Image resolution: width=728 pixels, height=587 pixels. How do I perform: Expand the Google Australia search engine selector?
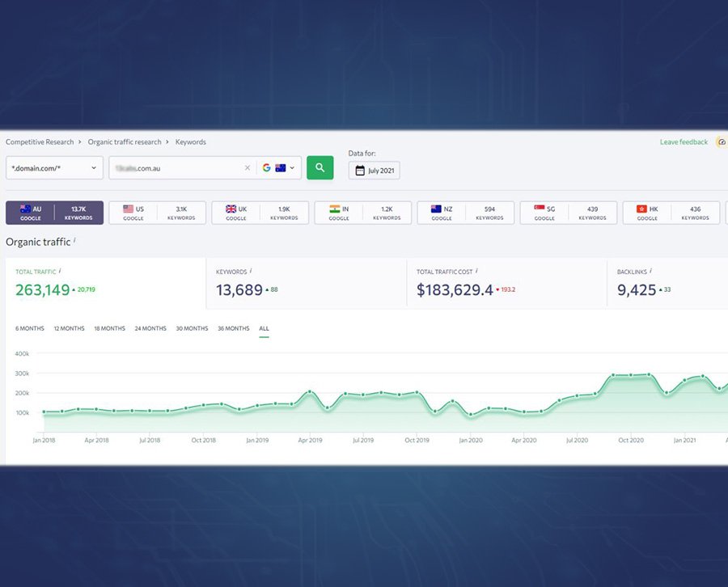pyautogui.click(x=279, y=168)
